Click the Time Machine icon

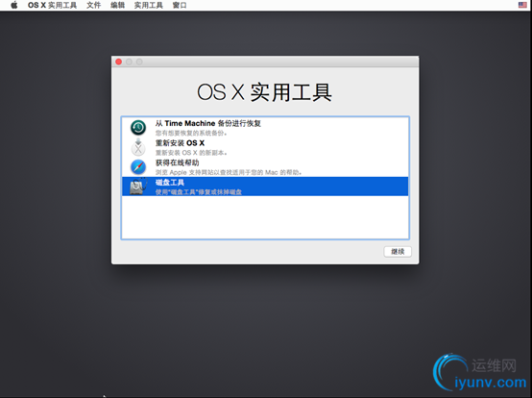click(138, 128)
